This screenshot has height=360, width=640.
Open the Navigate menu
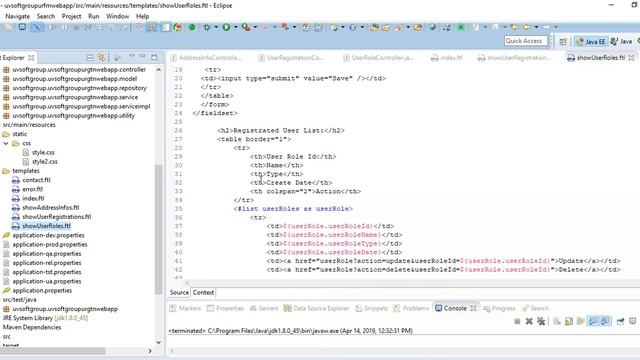(18, 16)
